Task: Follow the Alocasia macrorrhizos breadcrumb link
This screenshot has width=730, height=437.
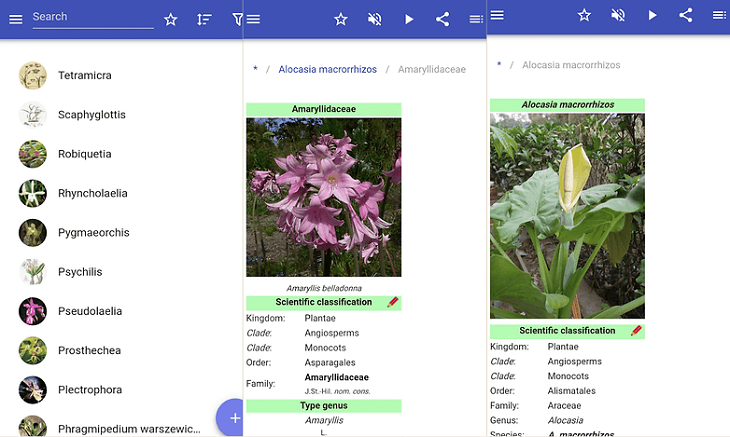Action: point(327,69)
